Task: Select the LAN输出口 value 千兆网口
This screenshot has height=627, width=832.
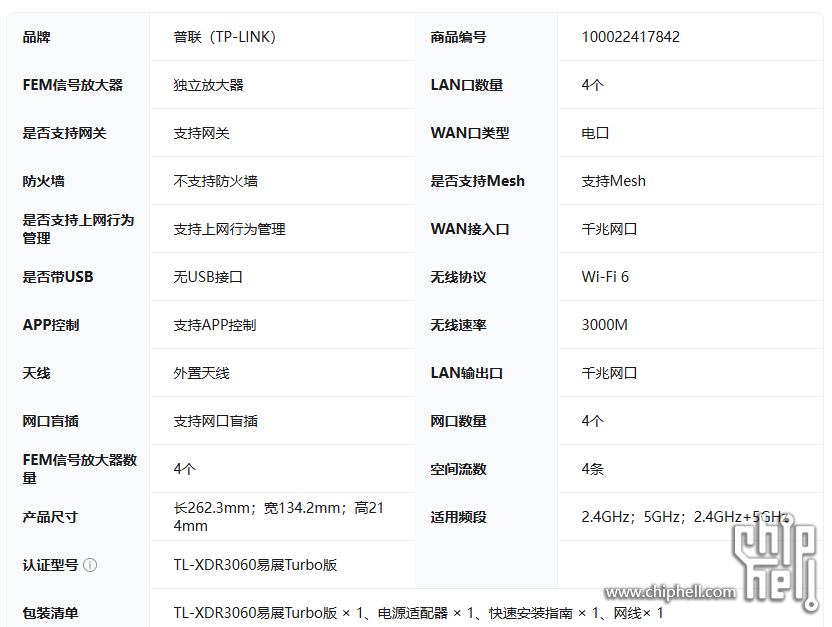Action: [x=609, y=373]
